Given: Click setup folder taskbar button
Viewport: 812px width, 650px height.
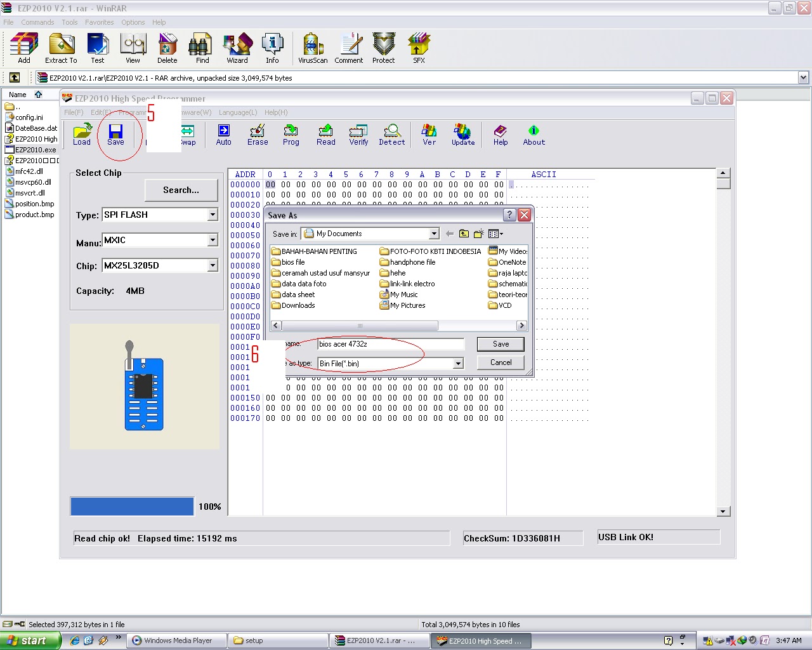Looking at the screenshot, I should click(x=278, y=640).
